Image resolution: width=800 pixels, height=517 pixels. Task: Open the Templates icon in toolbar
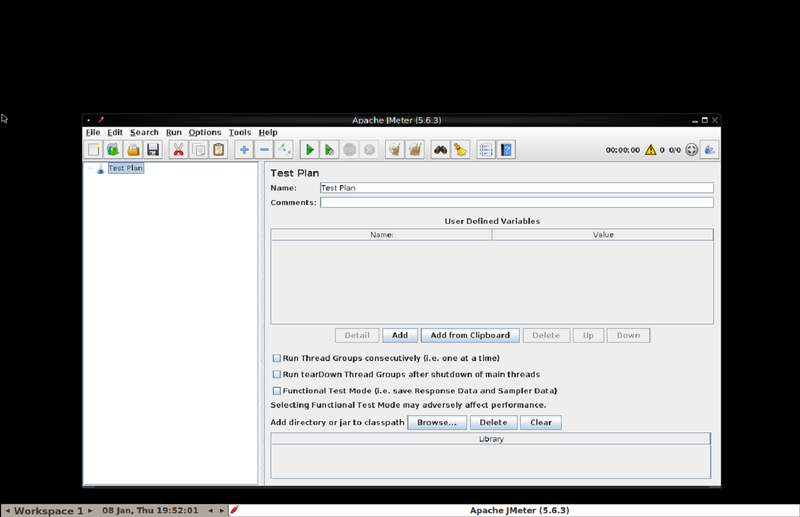(113, 150)
